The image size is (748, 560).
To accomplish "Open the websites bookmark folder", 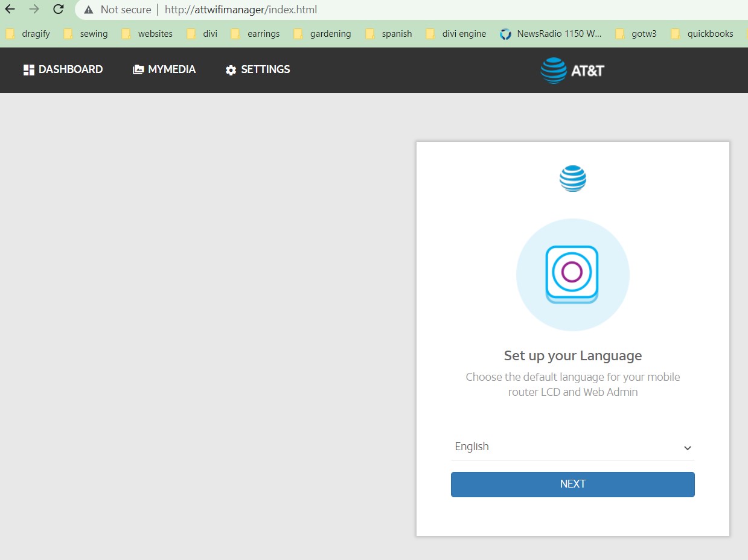I will (147, 34).
